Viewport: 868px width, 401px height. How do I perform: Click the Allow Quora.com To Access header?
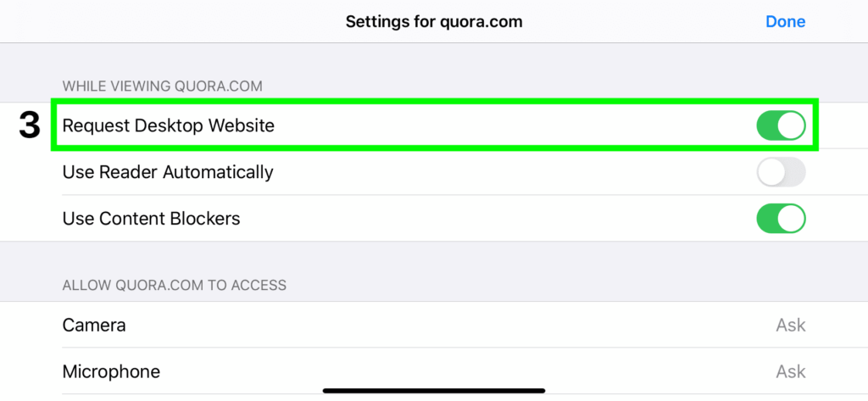coord(175,285)
